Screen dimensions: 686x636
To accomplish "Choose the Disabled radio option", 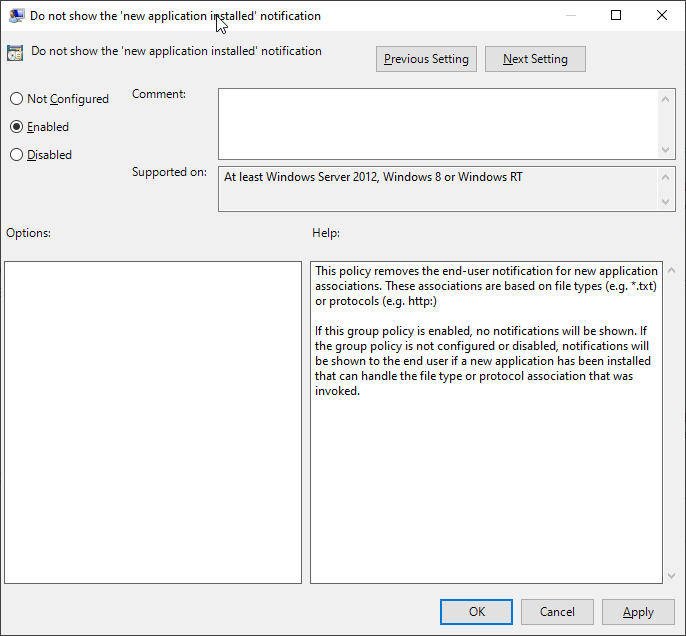I will [x=16, y=155].
